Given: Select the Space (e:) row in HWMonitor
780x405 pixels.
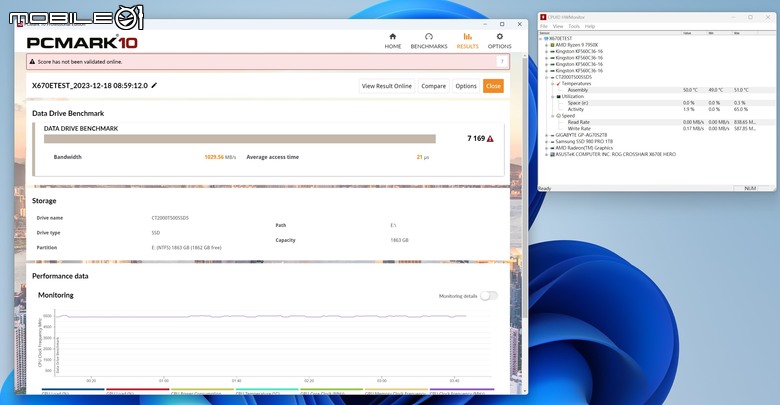Looking at the screenshot, I should coord(657,103).
